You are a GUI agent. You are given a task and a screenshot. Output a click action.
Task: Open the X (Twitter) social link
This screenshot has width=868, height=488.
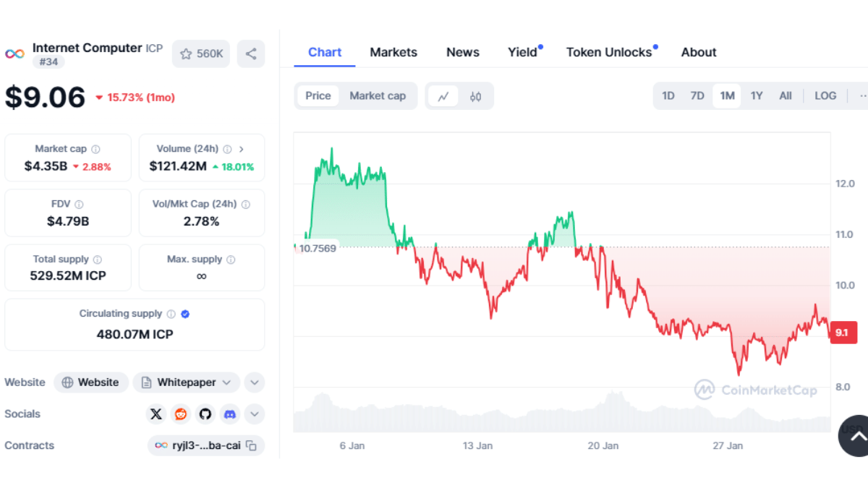coord(156,414)
